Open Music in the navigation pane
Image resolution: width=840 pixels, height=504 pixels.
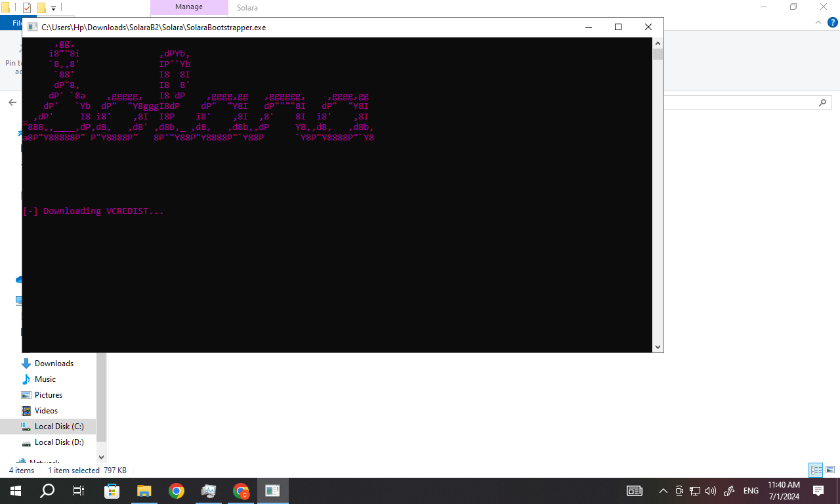click(45, 379)
